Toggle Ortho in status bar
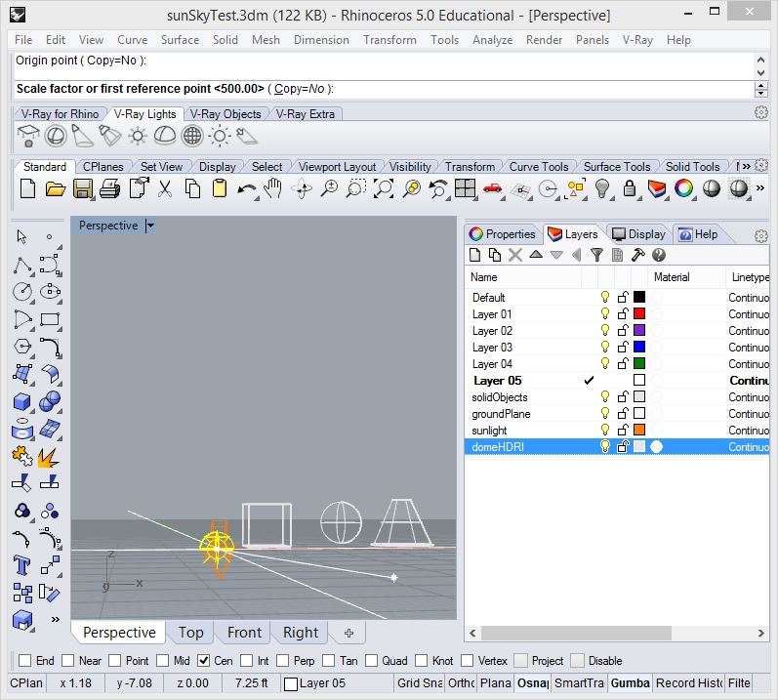778x700 pixels. pos(462,683)
